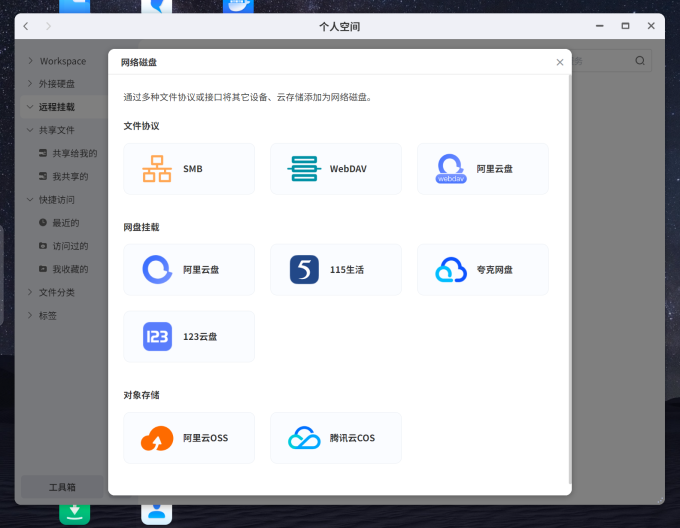Minimize the 个人空间 window
This screenshot has height=528, width=680.
(x=600, y=26)
